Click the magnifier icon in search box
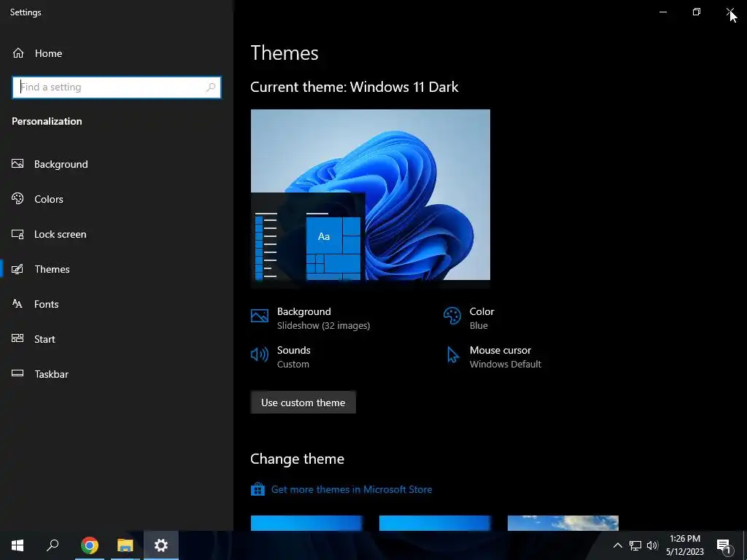This screenshot has height=560, width=747. pyautogui.click(x=211, y=87)
